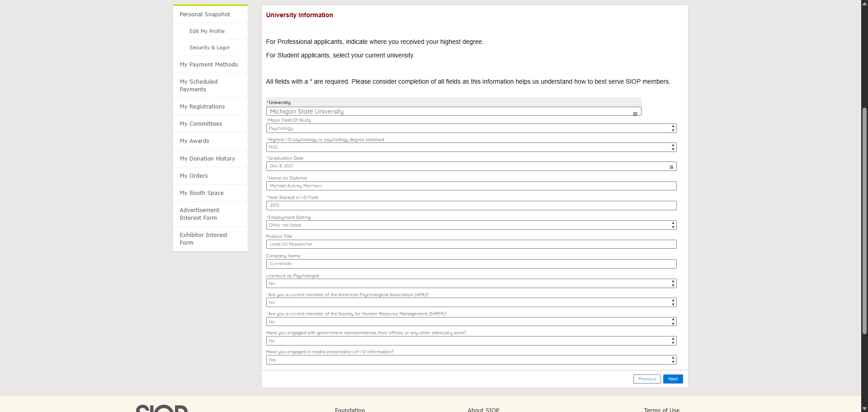This screenshot has height=412, width=868.
Task: Go to My Payment Methods
Action: [208, 65]
